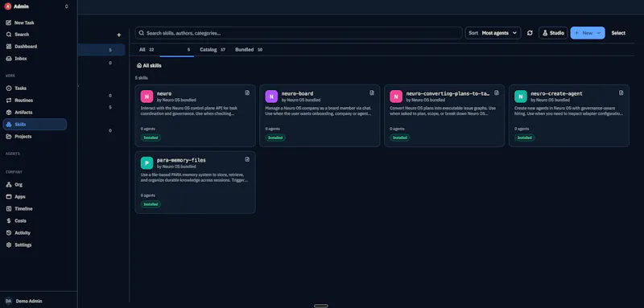This screenshot has width=644, height=308.
Task: Open the neuro-converting-plans-to-ta… skill title
Action: pos(448,93)
